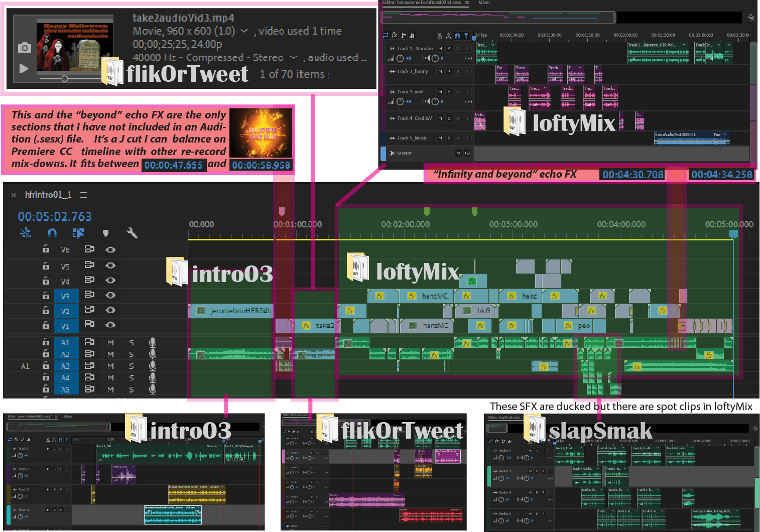Image resolution: width=760 pixels, height=532 pixels.
Task: Click Track 3_wolf pan knob
Action: click(x=435, y=101)
